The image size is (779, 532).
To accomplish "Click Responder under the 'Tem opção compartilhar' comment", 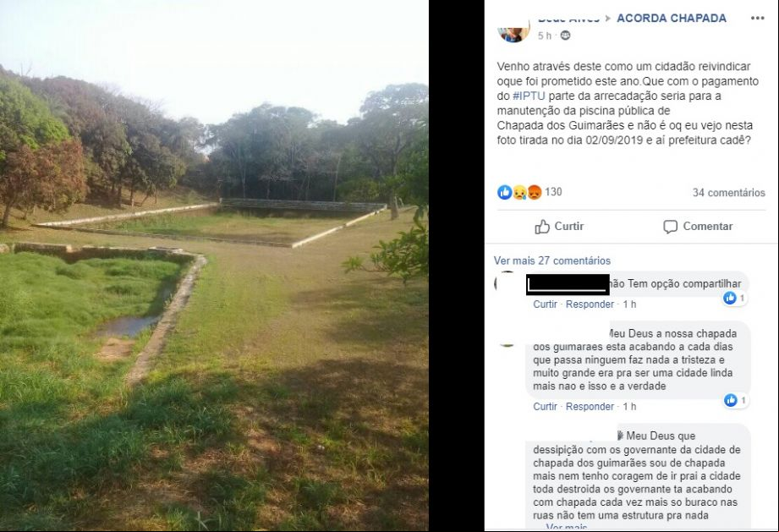I will pyautogui.click(x=590, y=304).
